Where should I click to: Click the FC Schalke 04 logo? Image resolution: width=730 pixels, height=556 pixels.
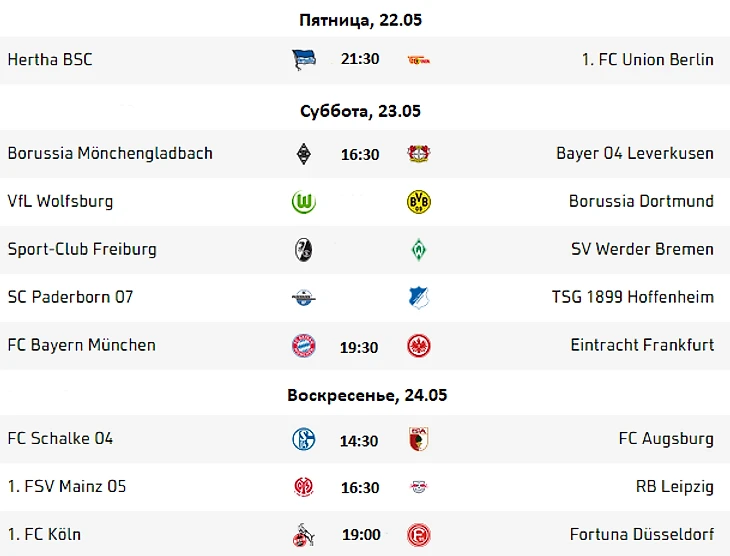pos(303,439)
